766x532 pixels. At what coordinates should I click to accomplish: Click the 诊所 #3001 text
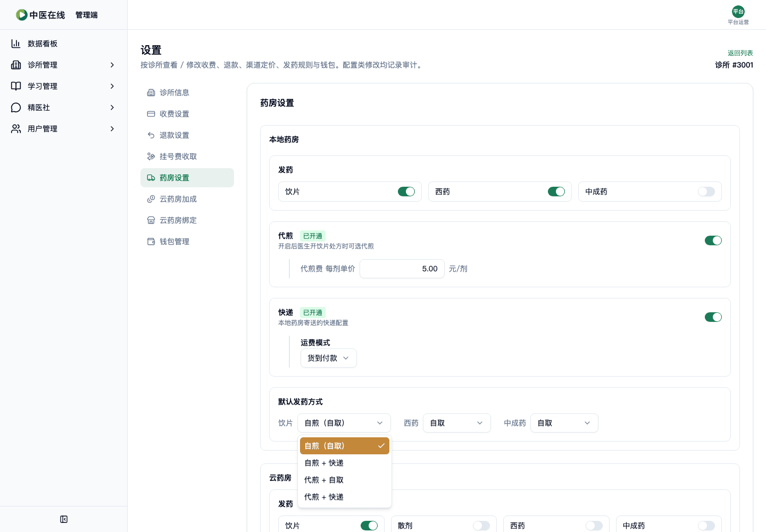734,65
